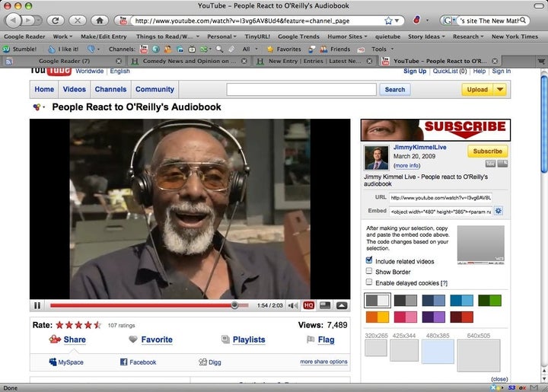This screenshot has width=548, height=392.
Task: Open the JimmyKimmelLive channel link
Action: [x=419, y=147]
